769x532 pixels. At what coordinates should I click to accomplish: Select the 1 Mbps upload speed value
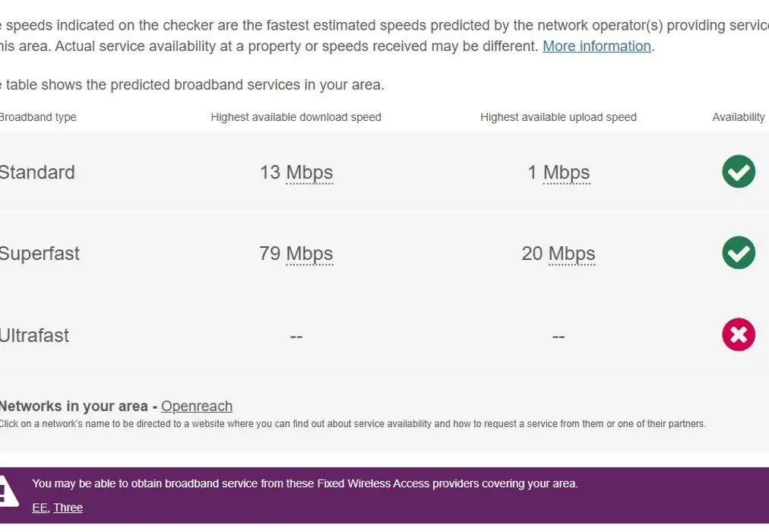tap(559, 173)
